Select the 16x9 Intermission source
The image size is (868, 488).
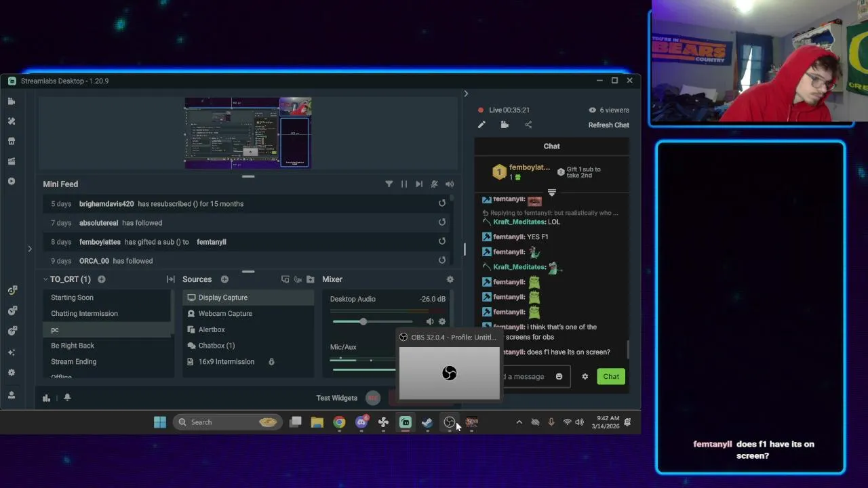tap(248, 361)
